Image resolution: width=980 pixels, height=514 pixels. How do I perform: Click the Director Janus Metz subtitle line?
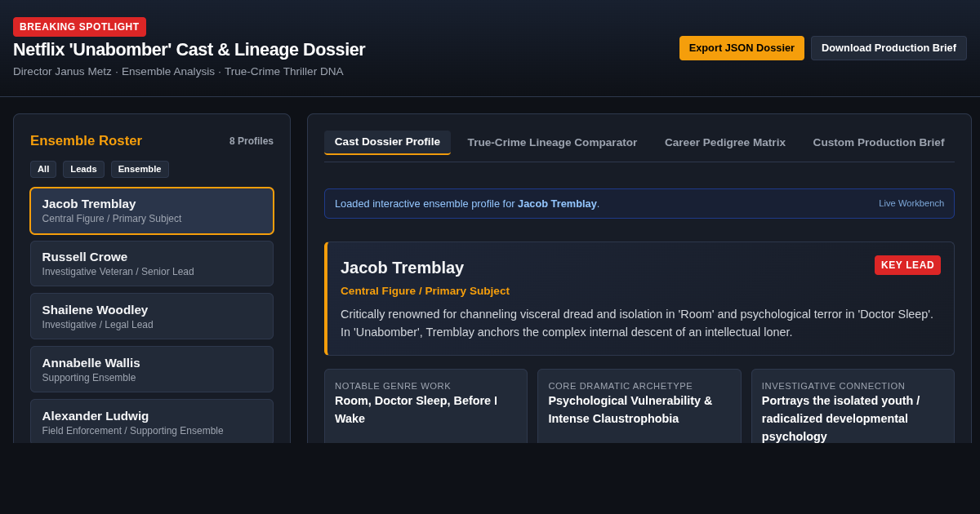(x=178, y=72)
